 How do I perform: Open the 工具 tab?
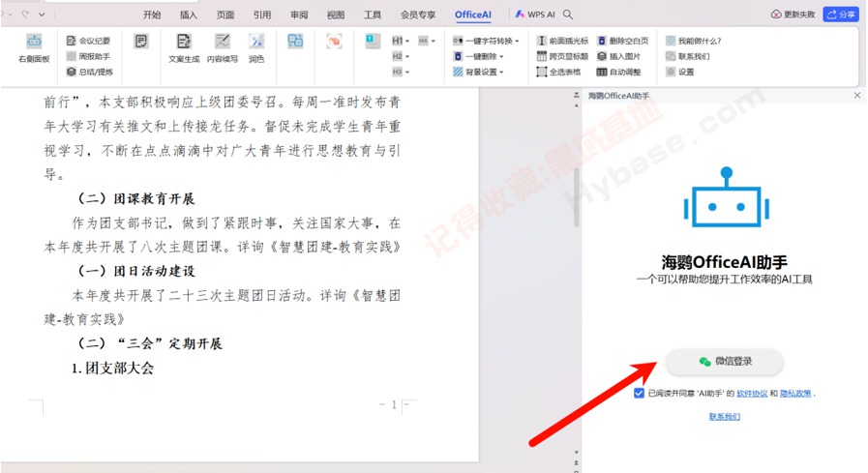tap(372, 15)
